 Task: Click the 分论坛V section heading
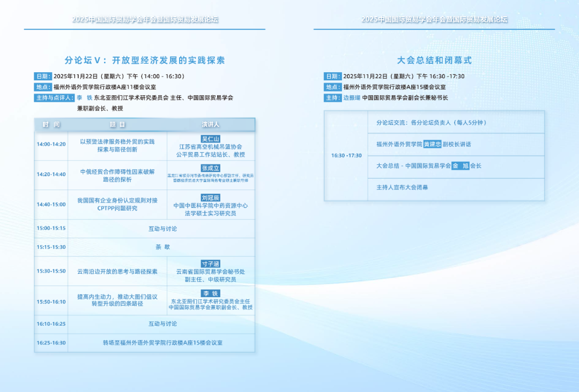[x=145, y=60]
